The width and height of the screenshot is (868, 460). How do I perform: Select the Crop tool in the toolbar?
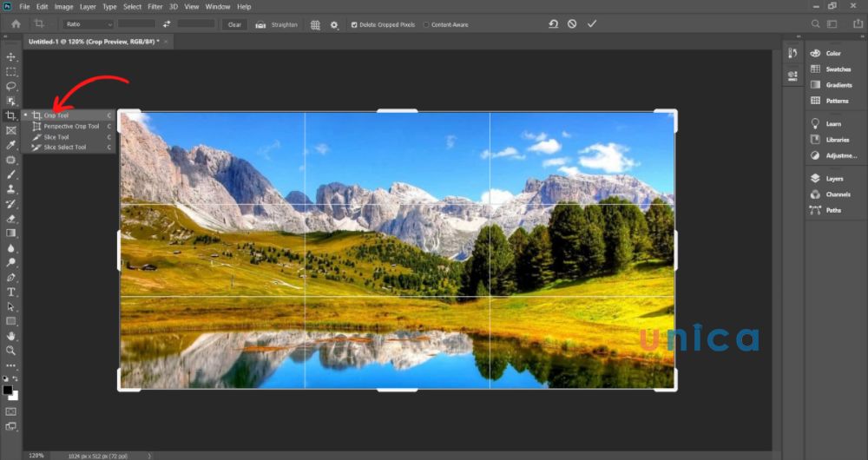point(10,115)
